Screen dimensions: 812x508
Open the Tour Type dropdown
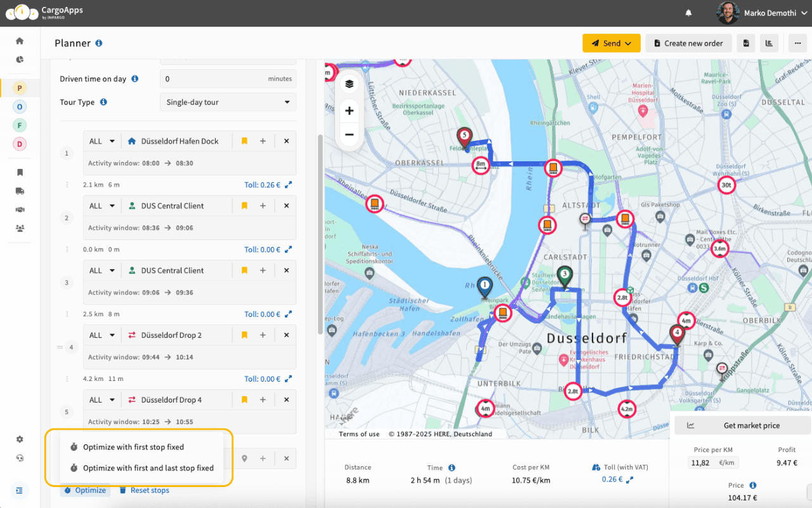[x=228, y=102]
